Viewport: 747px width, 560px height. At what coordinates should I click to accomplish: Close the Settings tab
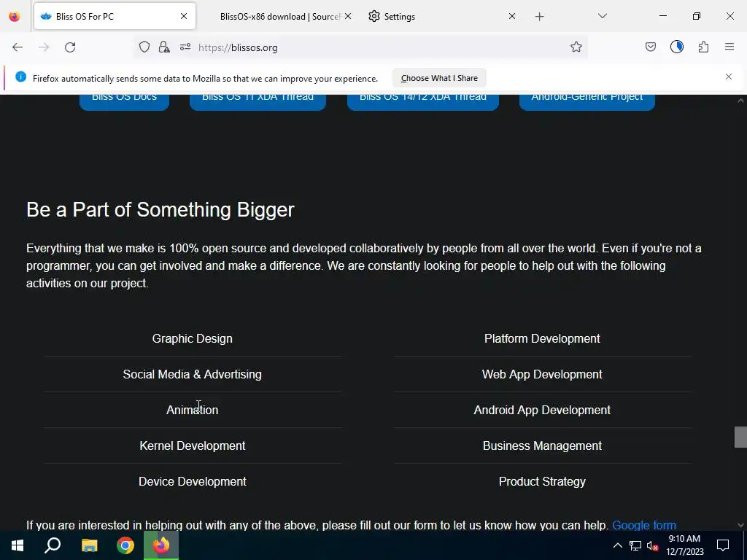coord(511,17)
